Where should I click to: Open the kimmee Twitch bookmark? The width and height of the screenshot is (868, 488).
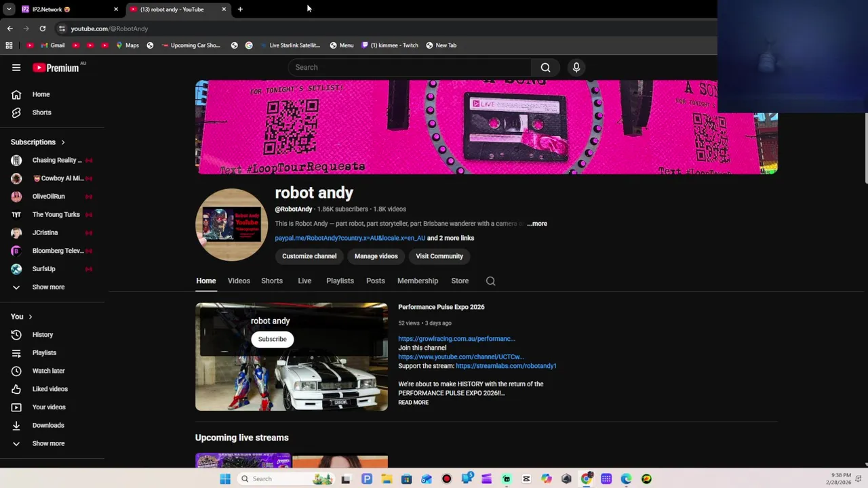[x=390, y=45]
